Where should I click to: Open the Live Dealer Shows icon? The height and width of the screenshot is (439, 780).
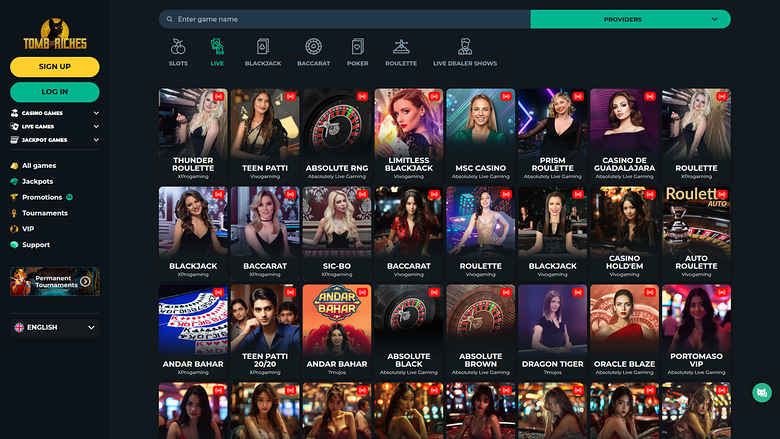[465, 47]
